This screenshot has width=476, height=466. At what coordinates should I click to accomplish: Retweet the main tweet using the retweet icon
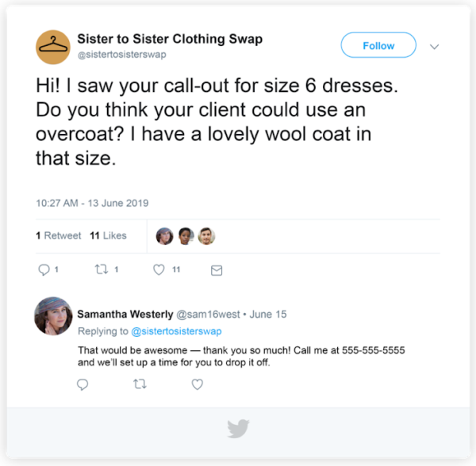pos(101,269)
